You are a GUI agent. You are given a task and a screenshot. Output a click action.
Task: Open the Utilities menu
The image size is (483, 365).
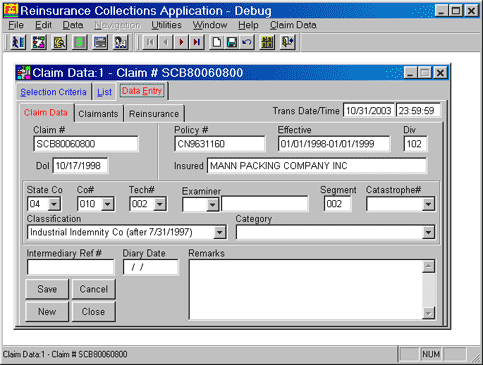tap(166, 25)
